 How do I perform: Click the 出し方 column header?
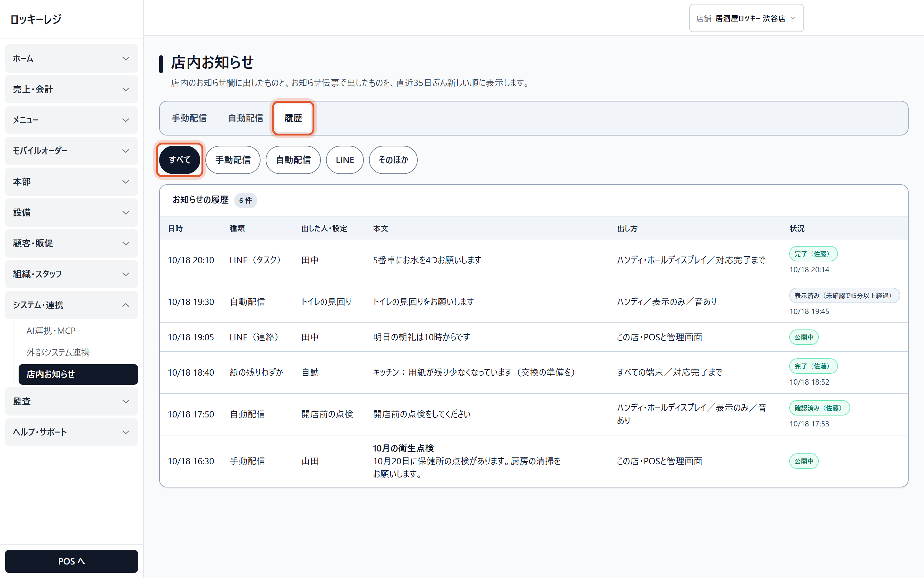(627, 228)
